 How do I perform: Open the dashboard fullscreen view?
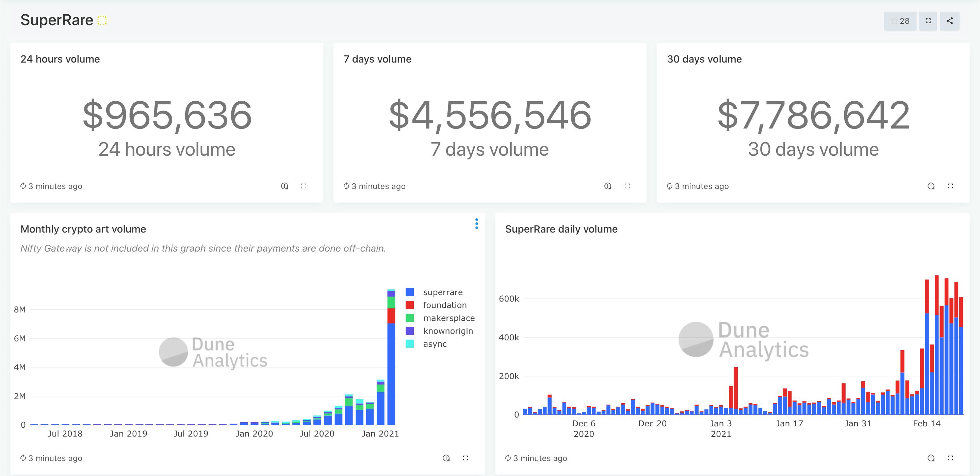(928, 21)
